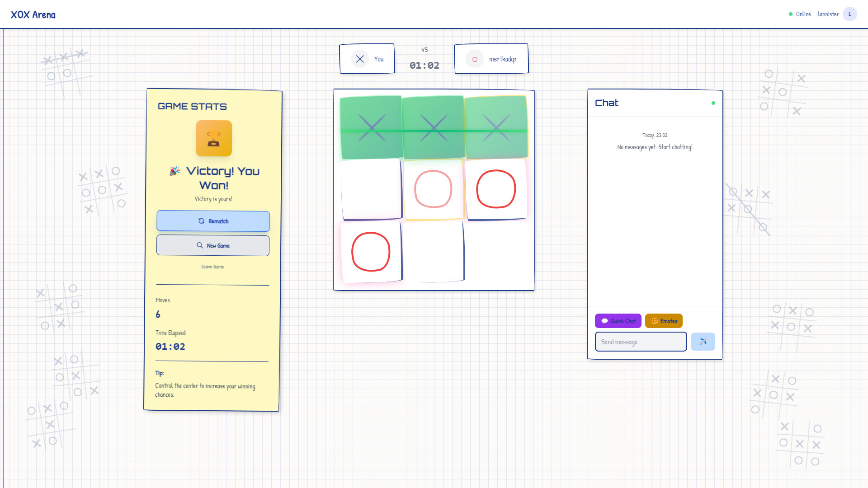Click the Rematch button
This screenshot has width=868, height=488.
tap(213, 221)
